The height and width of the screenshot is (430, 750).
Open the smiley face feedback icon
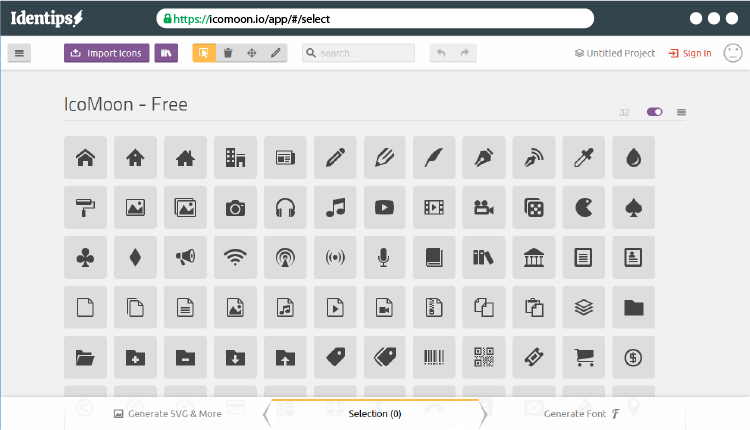click(x=732, y=53)
